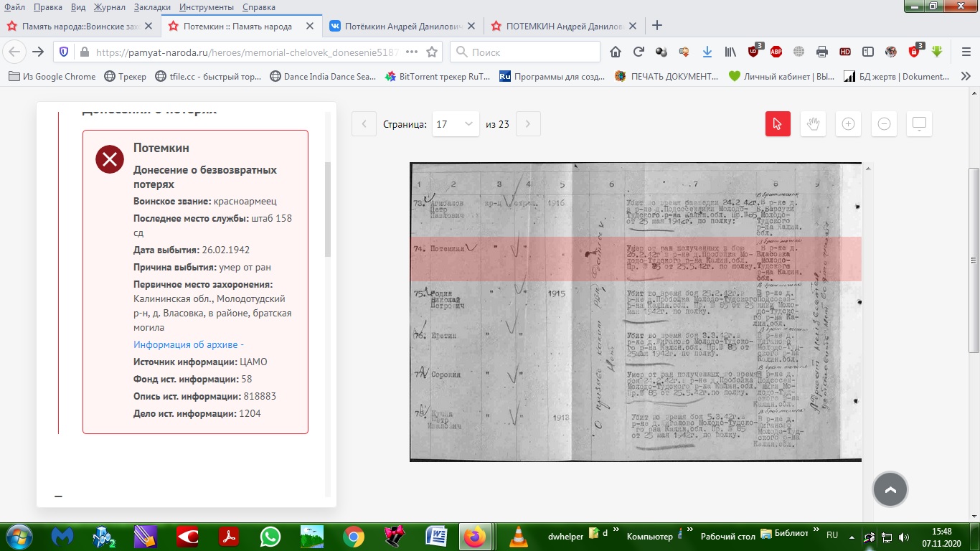980x551 pixels.
Task: Open the Вид menu
Action: click(x=79, y=7)
